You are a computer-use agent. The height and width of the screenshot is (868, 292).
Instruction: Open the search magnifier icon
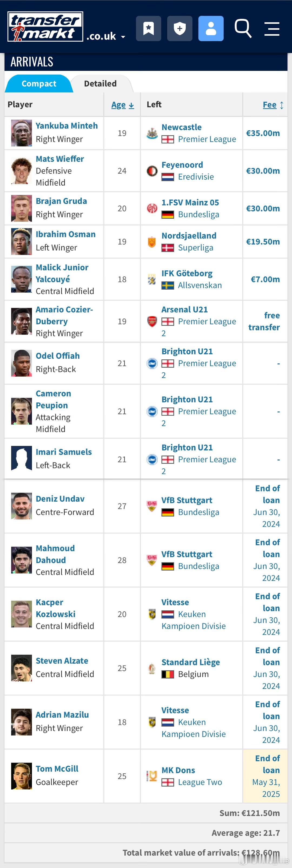click(x=243, y=28)
